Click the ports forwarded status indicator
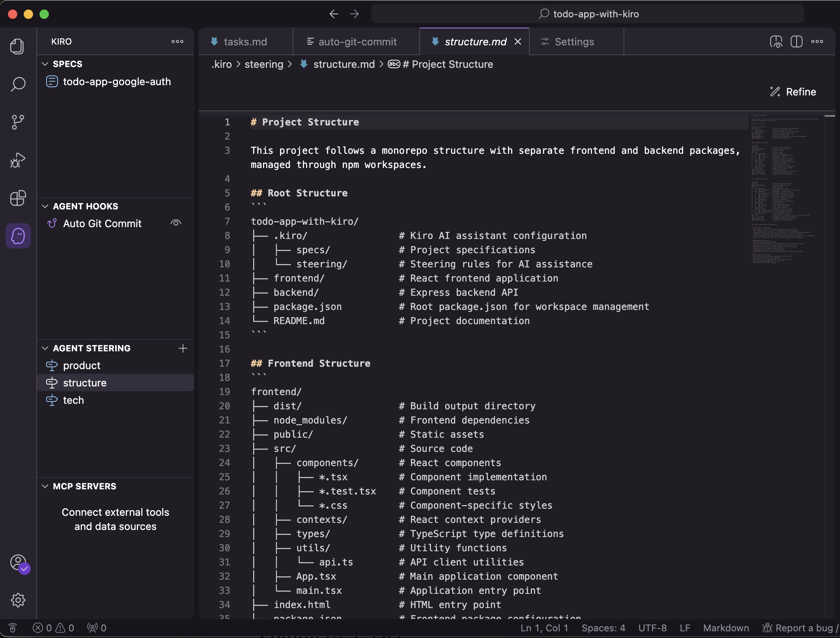This screenshot has width=840, height=638. click(97, 628)
